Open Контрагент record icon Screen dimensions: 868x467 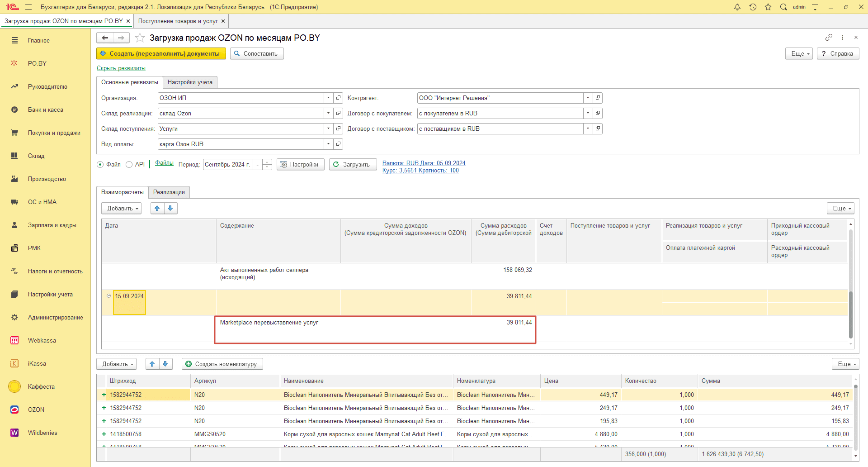click(x=598, y=98)
